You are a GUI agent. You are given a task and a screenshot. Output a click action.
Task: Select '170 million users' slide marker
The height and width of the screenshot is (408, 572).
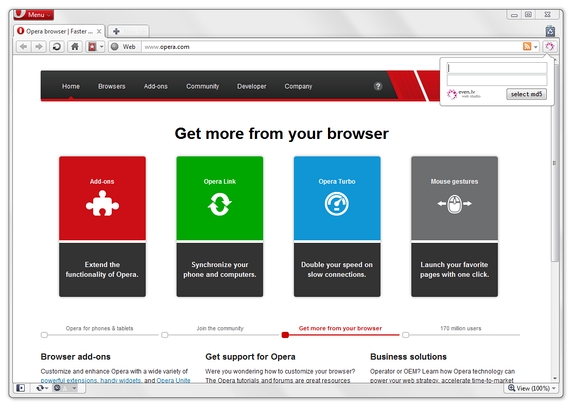(405, 335)
